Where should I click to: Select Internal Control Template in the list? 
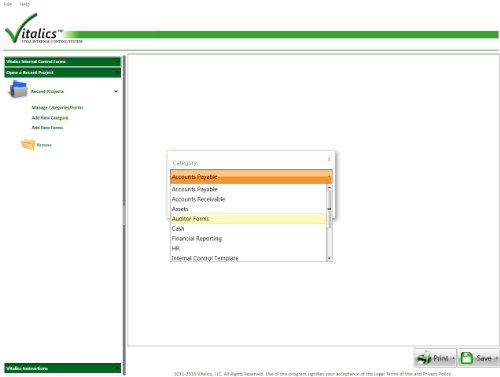248,258
